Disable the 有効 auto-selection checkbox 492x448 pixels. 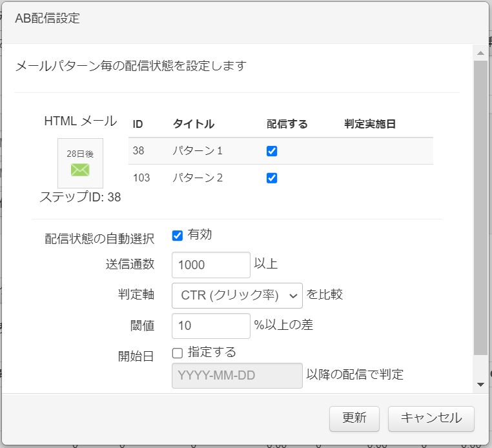click(x=178, y=236)
